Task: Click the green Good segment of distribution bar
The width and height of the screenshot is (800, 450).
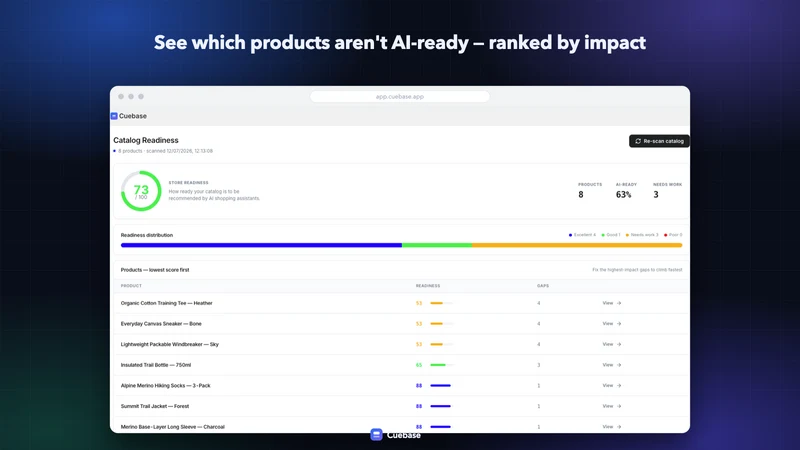Action: point(437,245)
